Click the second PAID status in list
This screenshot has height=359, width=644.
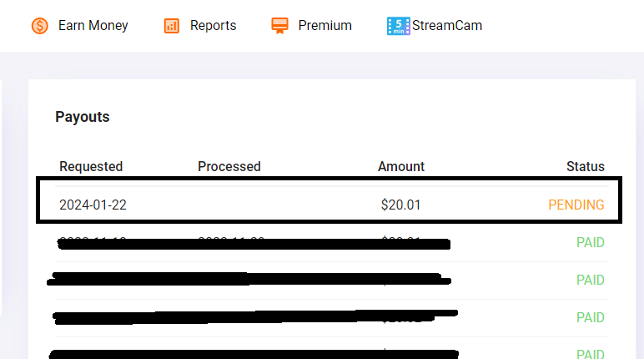[x=590, y=281]
